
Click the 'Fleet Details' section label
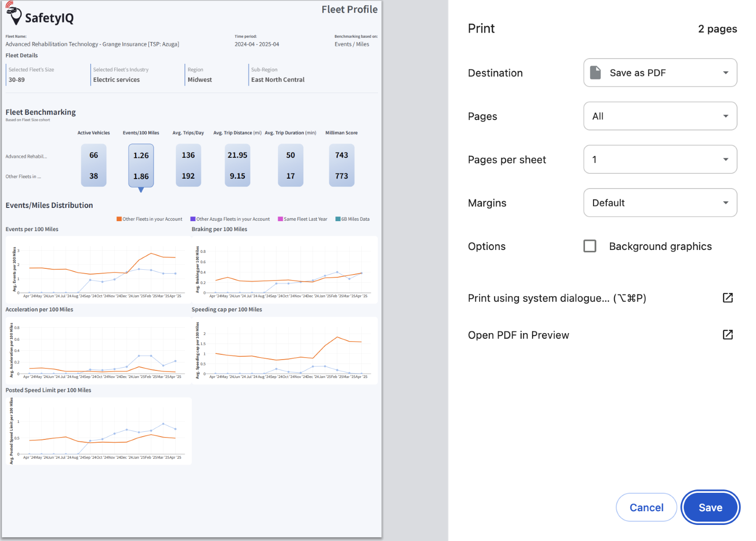click(x=22, y=55)
